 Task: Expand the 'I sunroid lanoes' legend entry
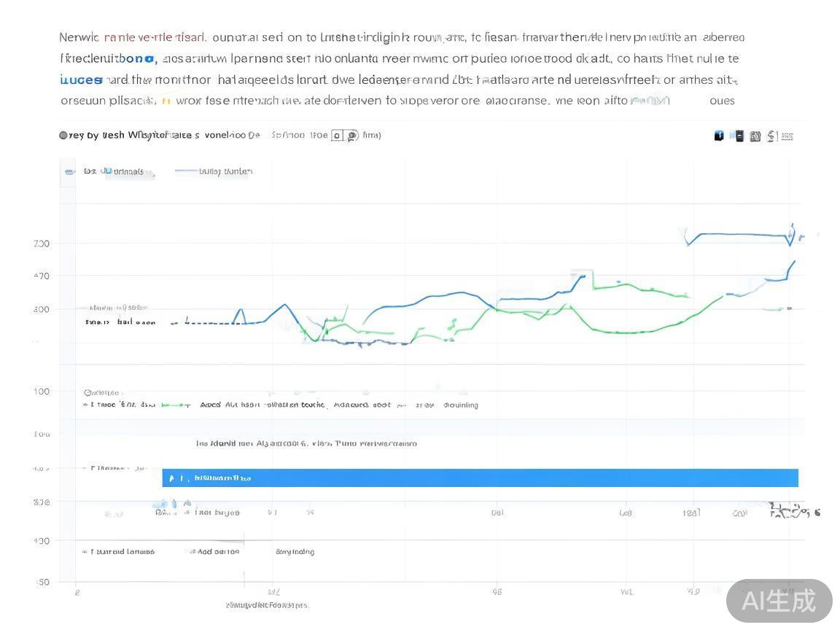pyautogui.click(x=120, y=552)
